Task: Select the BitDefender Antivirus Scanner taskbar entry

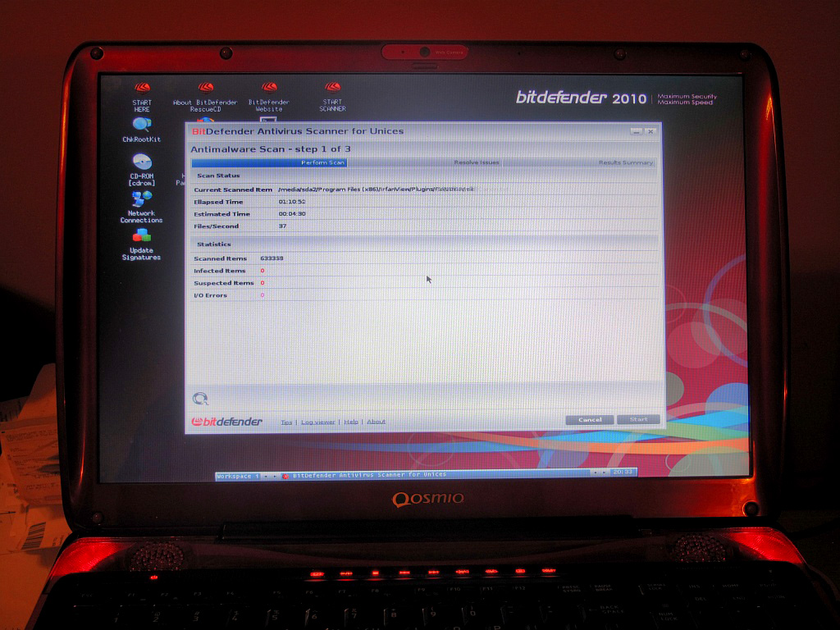Action: [x=369, y=475]
